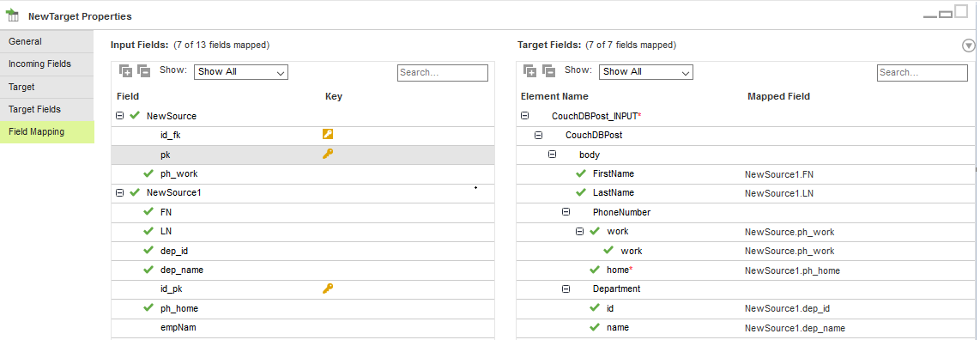Viewport: 980px width, 340px height.
Task: Click Expand All icon in Target Fields
Action: (x=530, y=71)
